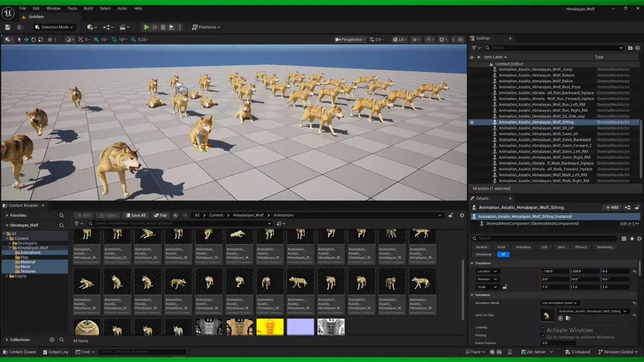
Task: Open the camera speed 0.6 setting
Action: click(x=378, y=40)
